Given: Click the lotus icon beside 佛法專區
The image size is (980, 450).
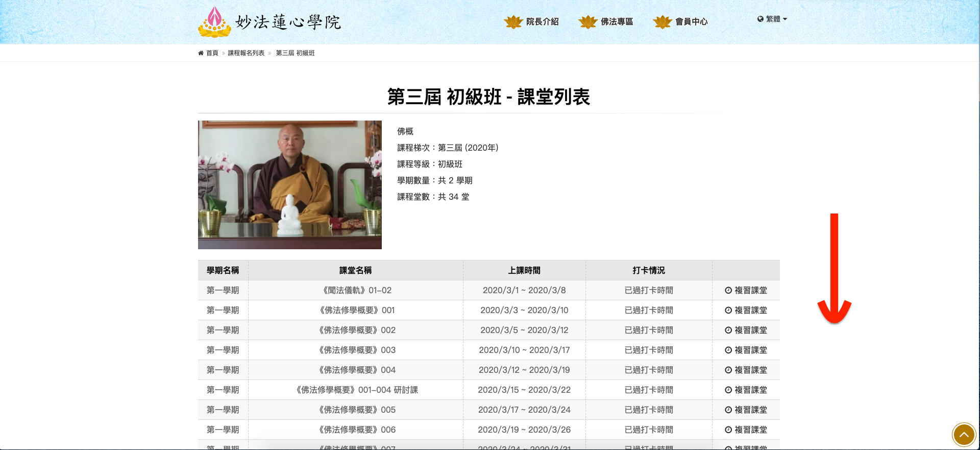Looking at the screenshot, I should 588,22.
